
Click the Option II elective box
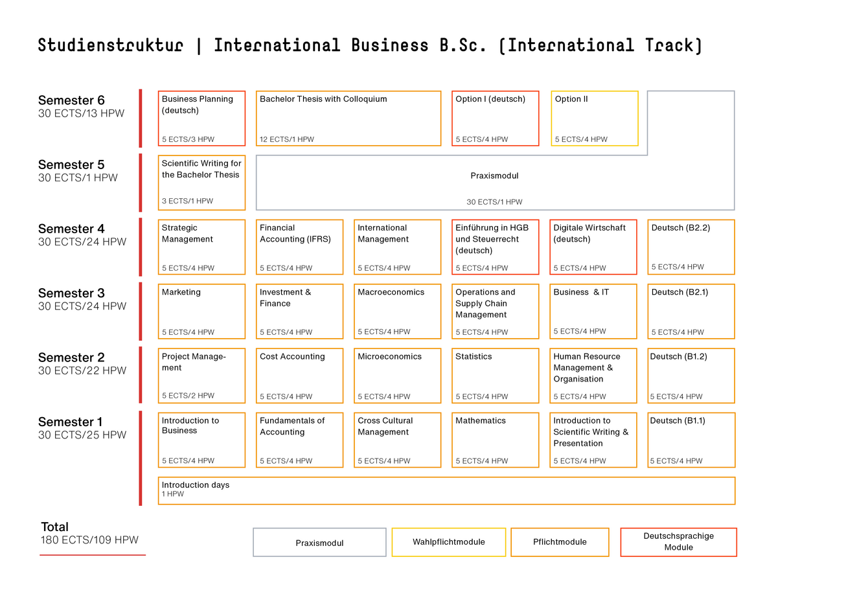pyautogui.click(x=595, y=119)
